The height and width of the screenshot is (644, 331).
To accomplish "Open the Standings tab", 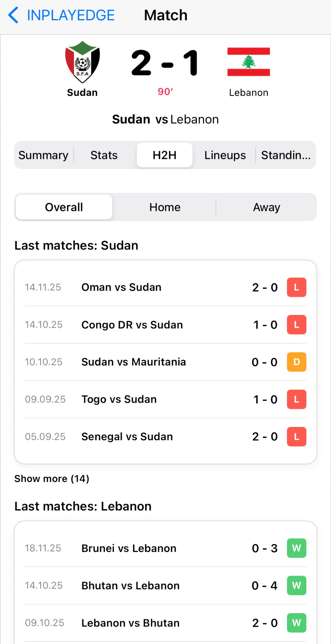I will click(x=286, y=155).
